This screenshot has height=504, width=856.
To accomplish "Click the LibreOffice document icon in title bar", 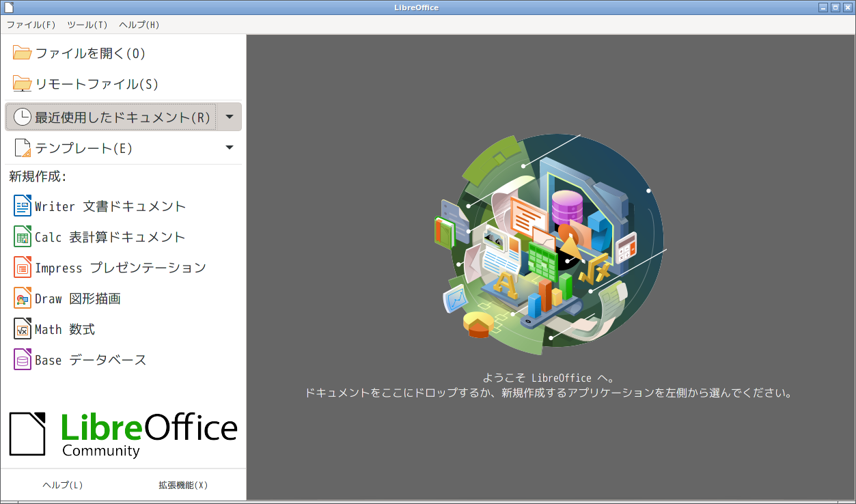I will coord(8,8).
